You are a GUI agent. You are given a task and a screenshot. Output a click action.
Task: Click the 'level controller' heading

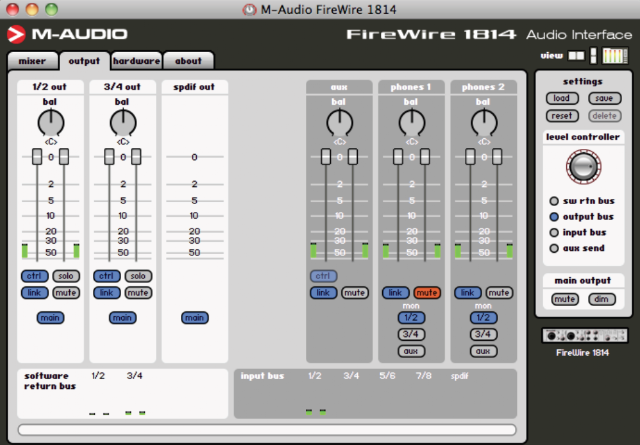coord(583,137)
